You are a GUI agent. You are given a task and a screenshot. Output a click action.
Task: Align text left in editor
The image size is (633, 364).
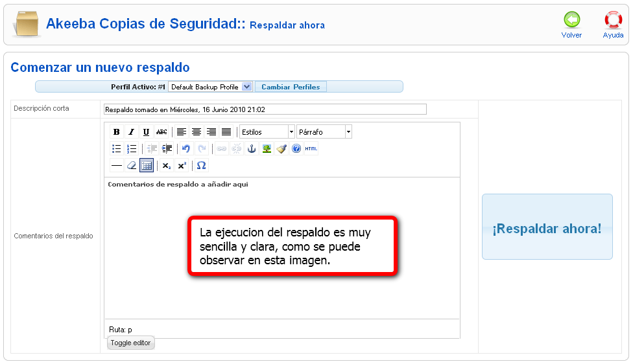pos(181,132)
